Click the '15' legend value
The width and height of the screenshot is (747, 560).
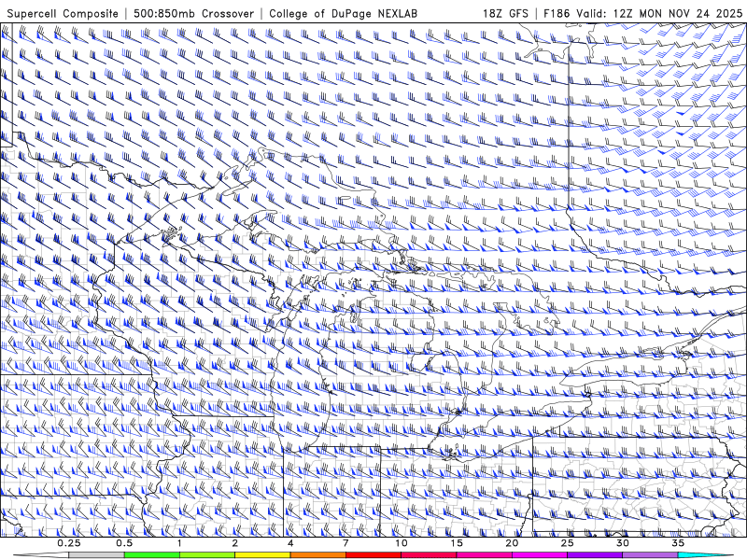tap(457, 543)
